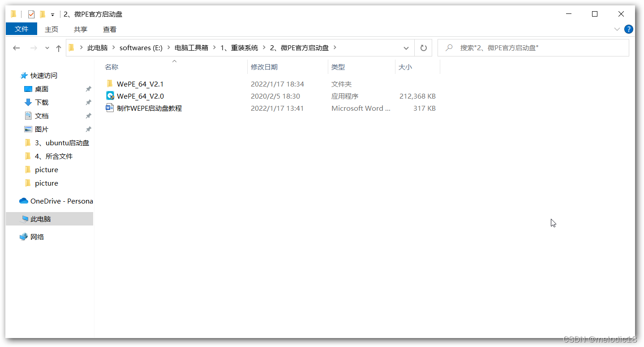Click the pin icon next to 下载

(x=88, y=103)
